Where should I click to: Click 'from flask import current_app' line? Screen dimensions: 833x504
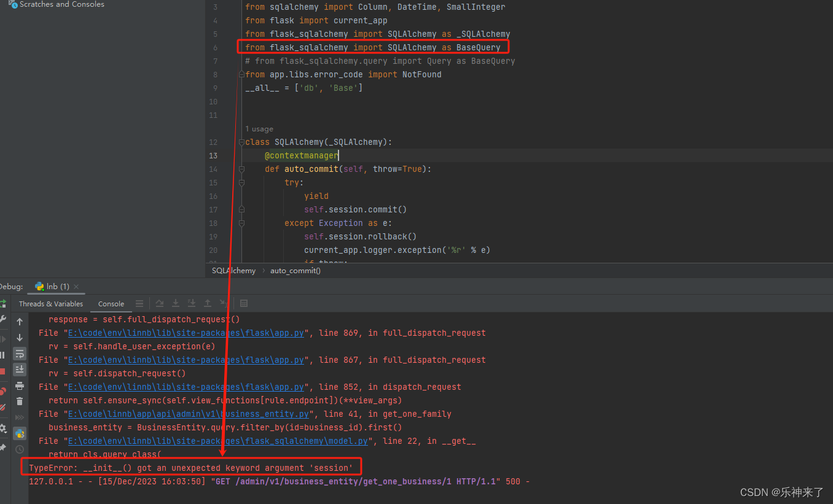(316, 20)
